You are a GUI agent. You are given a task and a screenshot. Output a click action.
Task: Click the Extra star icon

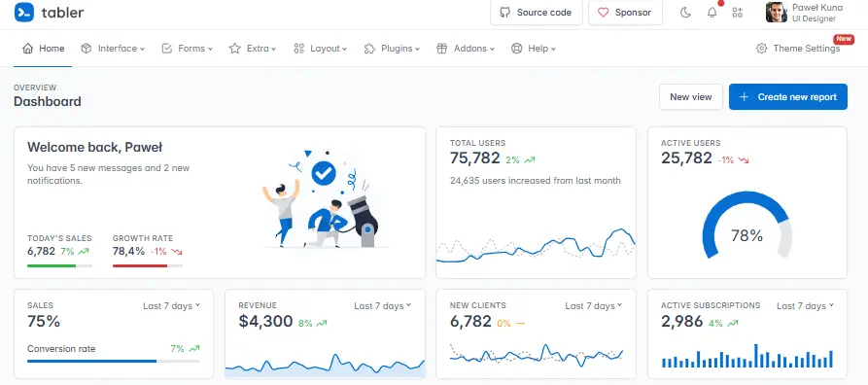(234, 49)
